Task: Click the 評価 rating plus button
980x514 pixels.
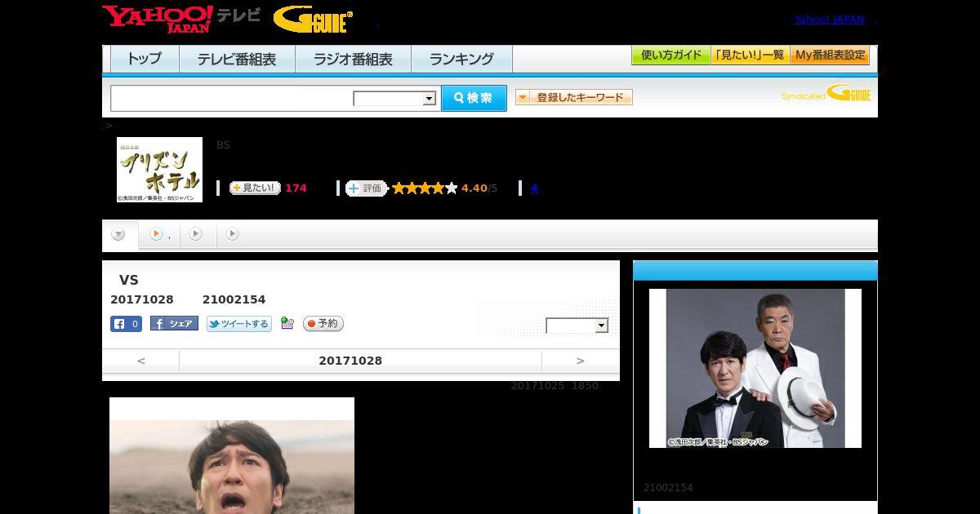Action: click(366, 188)
